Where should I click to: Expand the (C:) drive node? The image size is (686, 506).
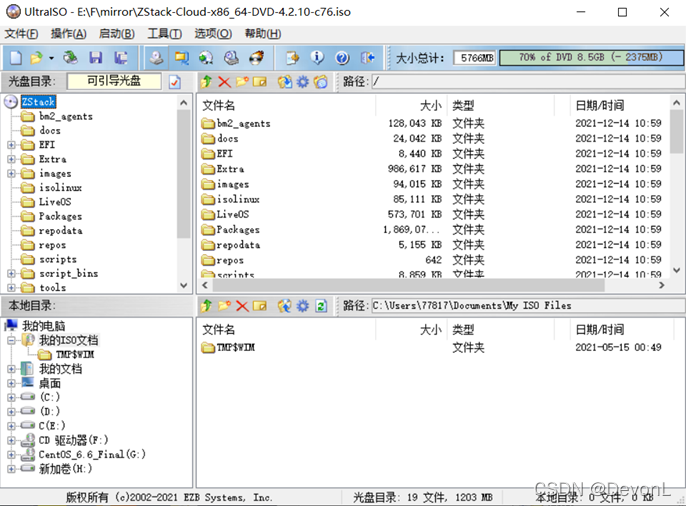pyautogui.click(x=11, y=398)
